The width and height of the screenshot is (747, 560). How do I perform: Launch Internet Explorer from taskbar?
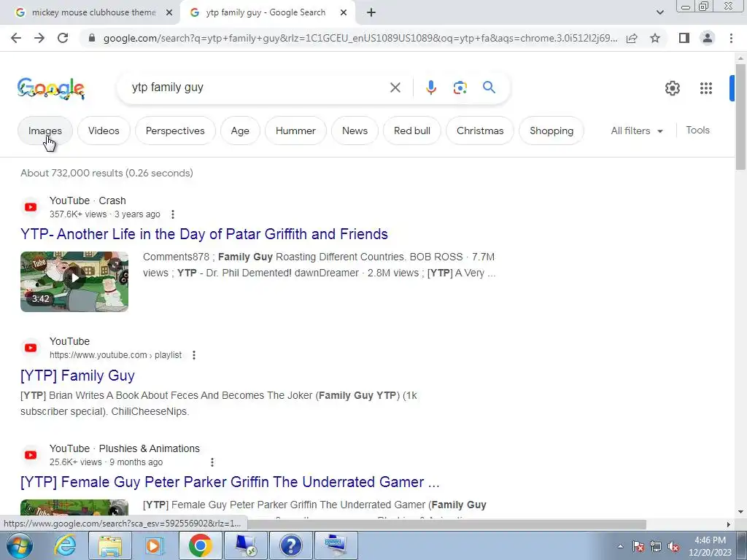(65, 545)
